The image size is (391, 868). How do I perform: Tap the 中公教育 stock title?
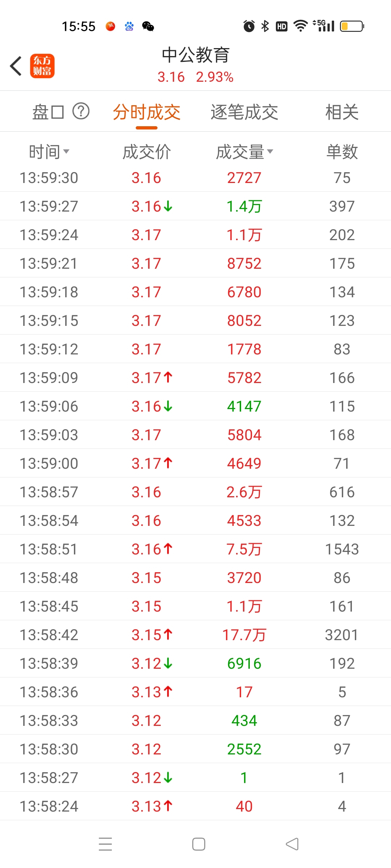[195, 55]
